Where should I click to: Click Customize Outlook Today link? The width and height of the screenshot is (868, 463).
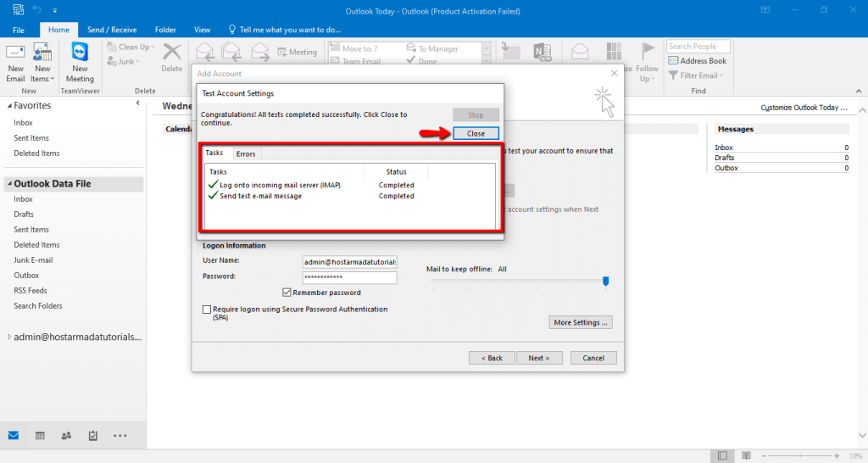[804, 108]
